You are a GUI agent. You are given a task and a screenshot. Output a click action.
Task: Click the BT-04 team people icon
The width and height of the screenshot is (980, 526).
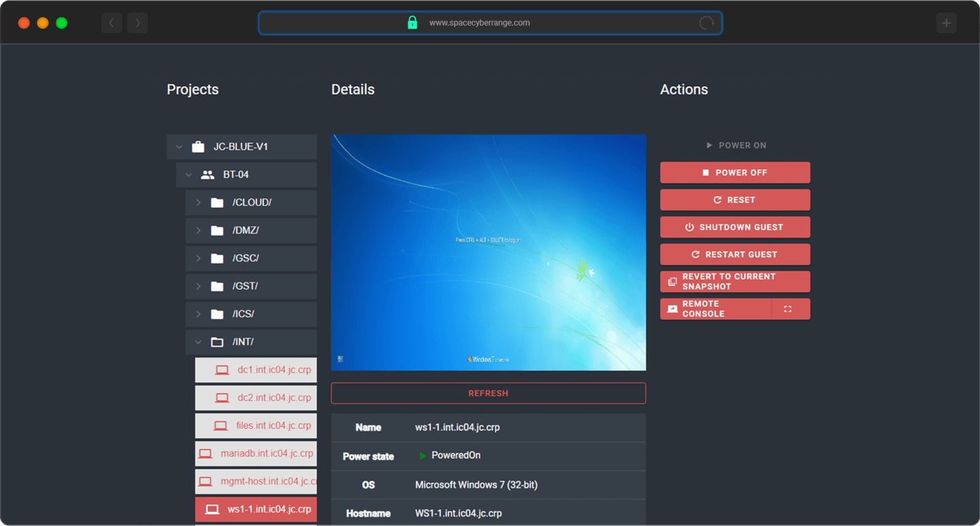(x=208, y=175)
